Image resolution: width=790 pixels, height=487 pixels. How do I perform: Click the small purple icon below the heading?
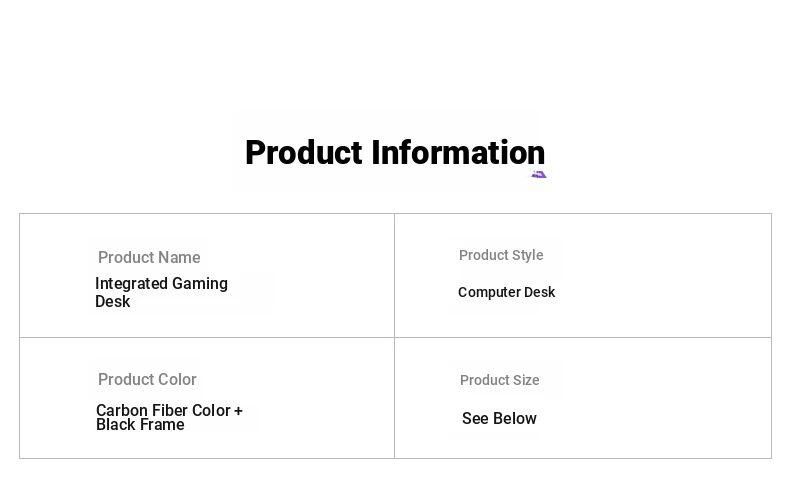tap(539, 175)
